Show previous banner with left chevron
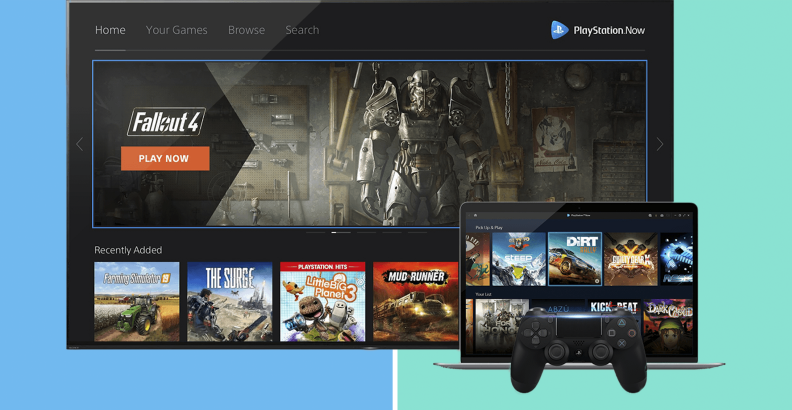Screen dimensions: 792x410 pos(79,144)
